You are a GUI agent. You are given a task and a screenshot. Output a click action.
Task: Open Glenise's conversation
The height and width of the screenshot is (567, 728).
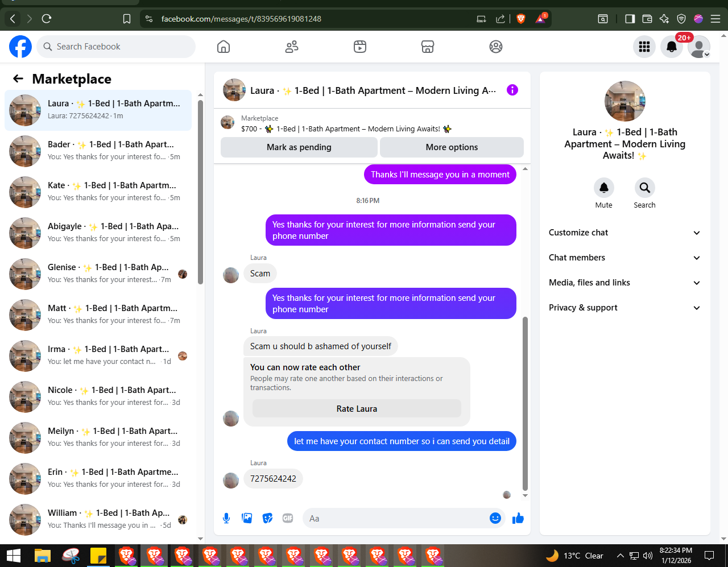(98, 274)
